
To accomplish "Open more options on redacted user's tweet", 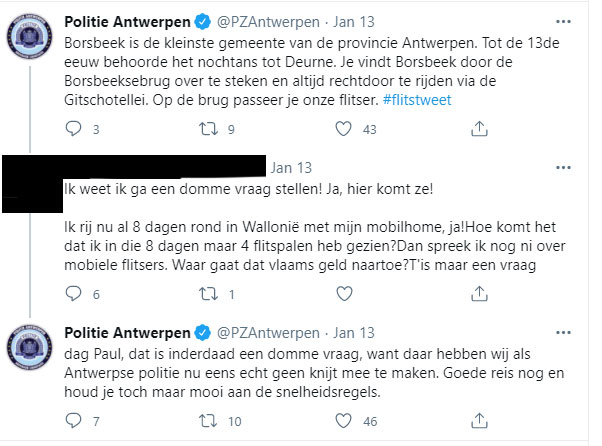I will click(x=563, y=167).
